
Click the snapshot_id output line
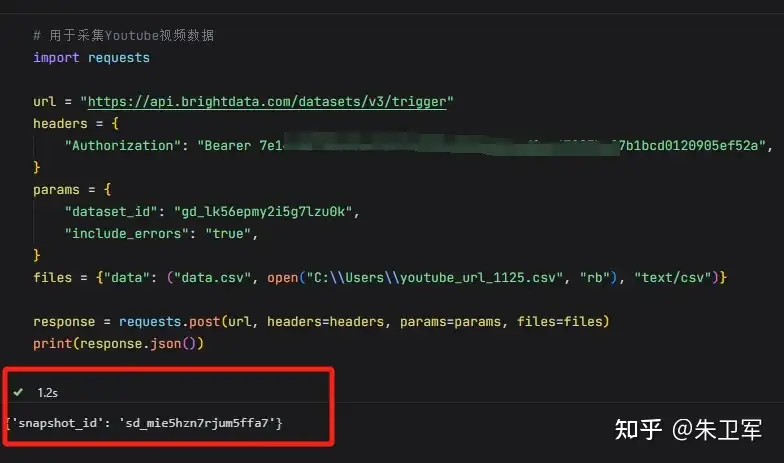pyautogui.click(x=144, y=423)
